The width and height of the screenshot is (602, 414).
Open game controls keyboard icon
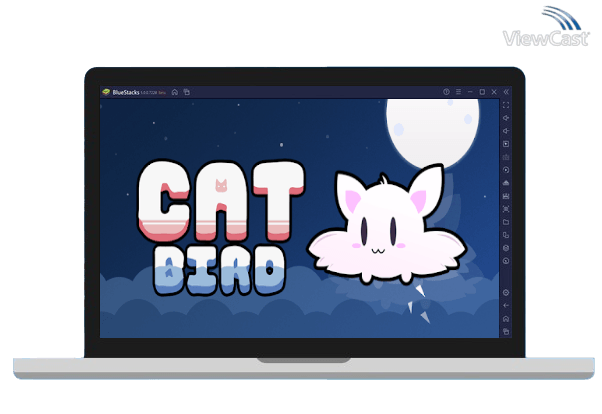[506, 157]
